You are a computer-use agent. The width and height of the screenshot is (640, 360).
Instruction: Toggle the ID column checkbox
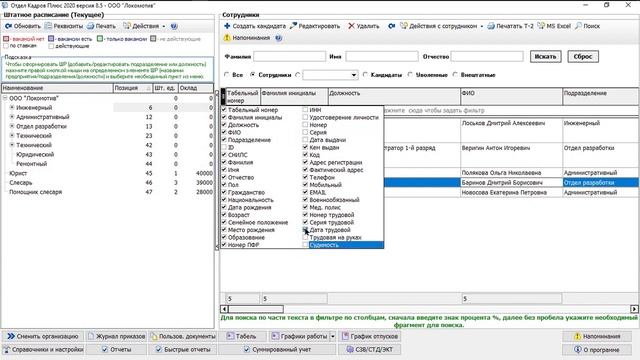[x=224, y=147]
